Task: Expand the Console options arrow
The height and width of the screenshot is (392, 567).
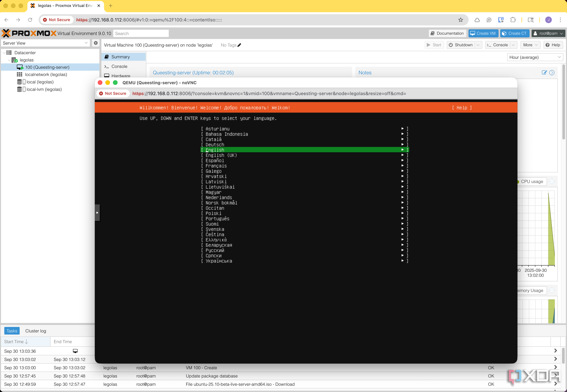Action: click(x=513, y=45)
